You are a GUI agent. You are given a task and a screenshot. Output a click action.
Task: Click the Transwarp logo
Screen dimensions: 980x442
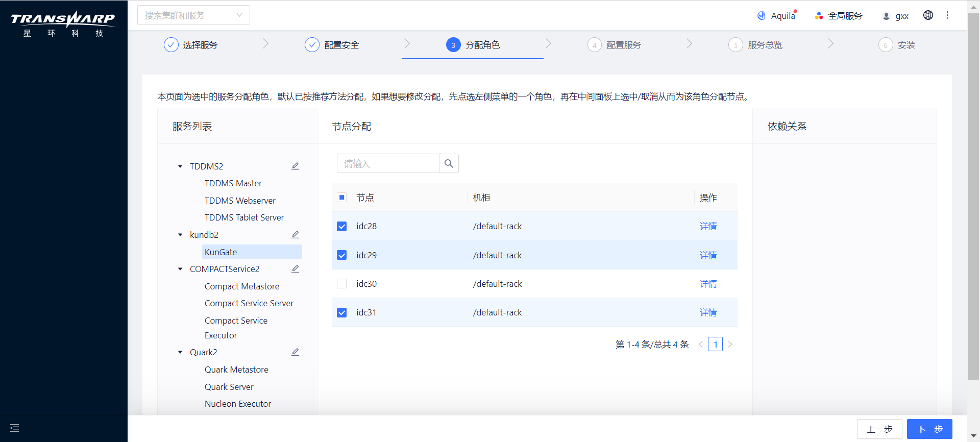[63, 23]
